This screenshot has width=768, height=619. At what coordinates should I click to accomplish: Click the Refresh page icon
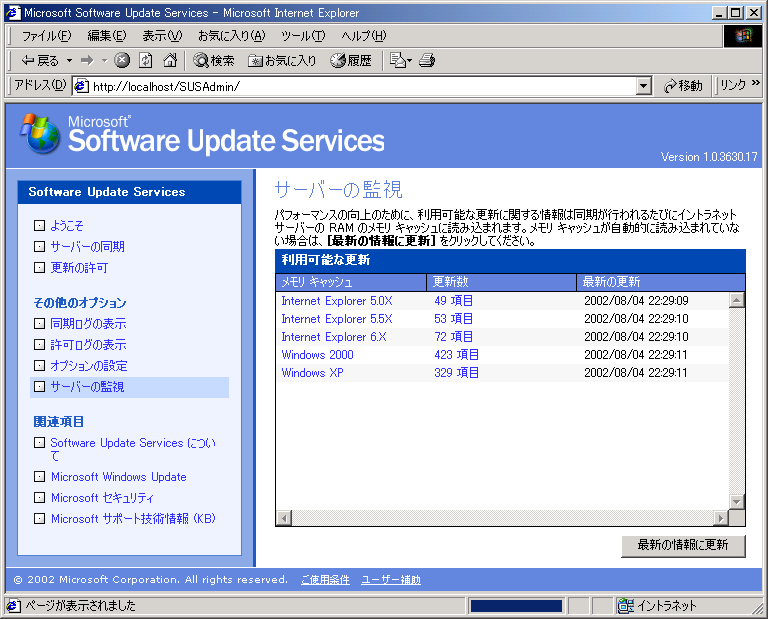click(145, 60)
